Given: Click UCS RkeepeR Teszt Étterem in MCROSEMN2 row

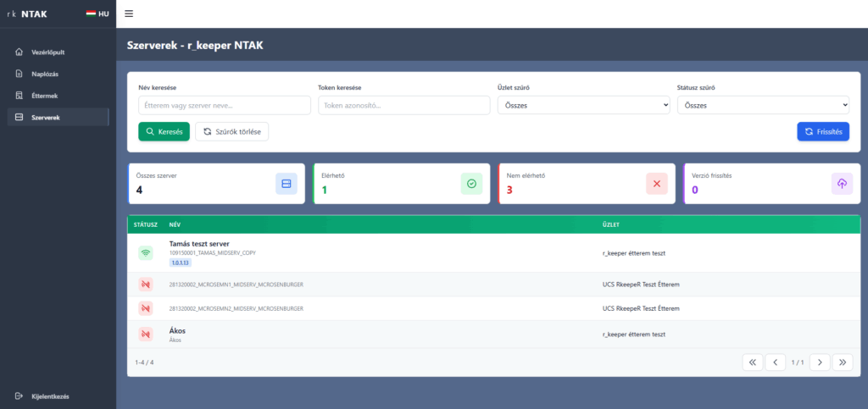Looking at the screenshot, I should coord(641,308).
